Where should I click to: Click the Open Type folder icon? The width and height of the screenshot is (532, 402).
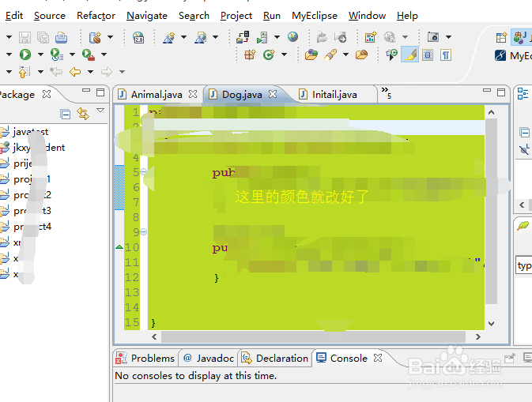pos(311,54)
